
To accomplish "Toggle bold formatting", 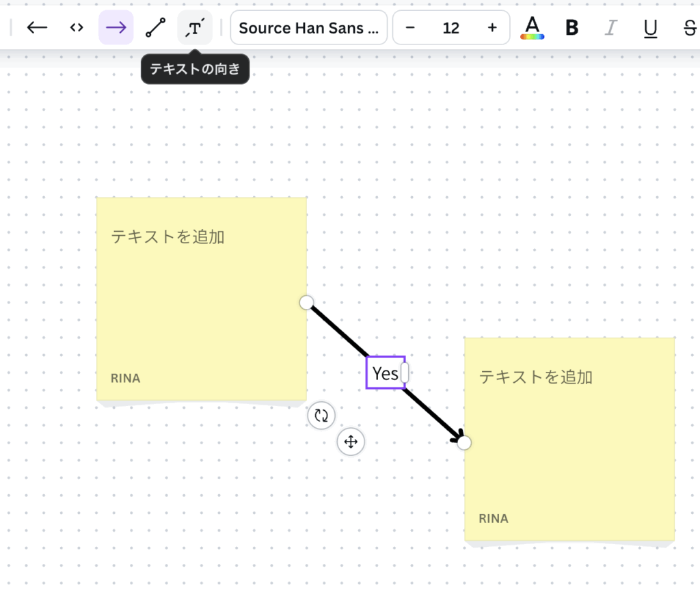I will coord(572,28).
